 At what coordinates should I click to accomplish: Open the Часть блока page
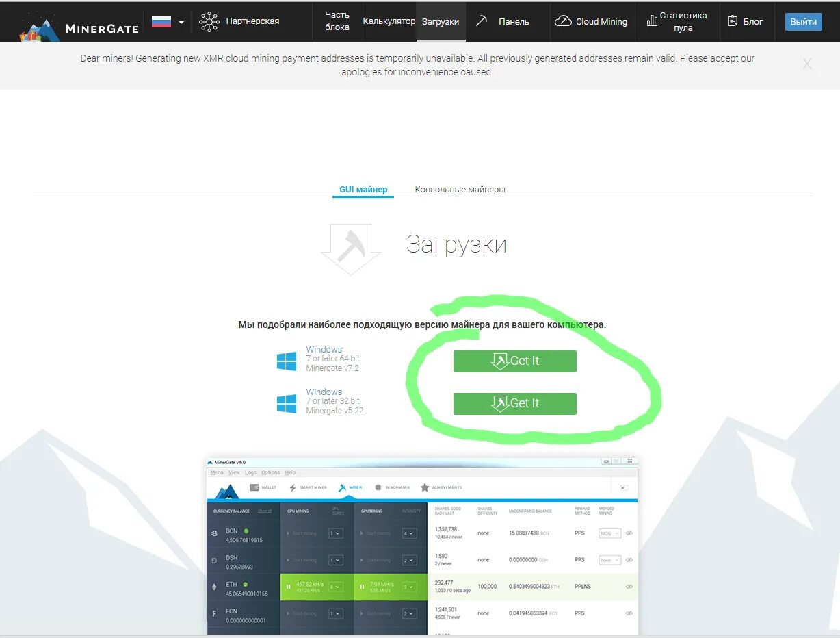(337, 21)
